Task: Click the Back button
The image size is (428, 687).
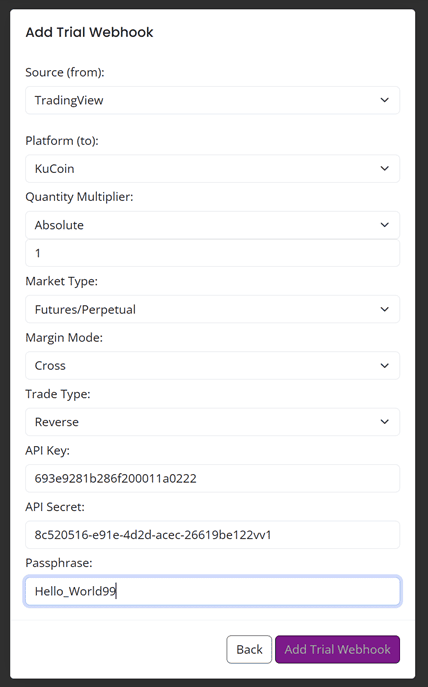Action: point(249,649)
